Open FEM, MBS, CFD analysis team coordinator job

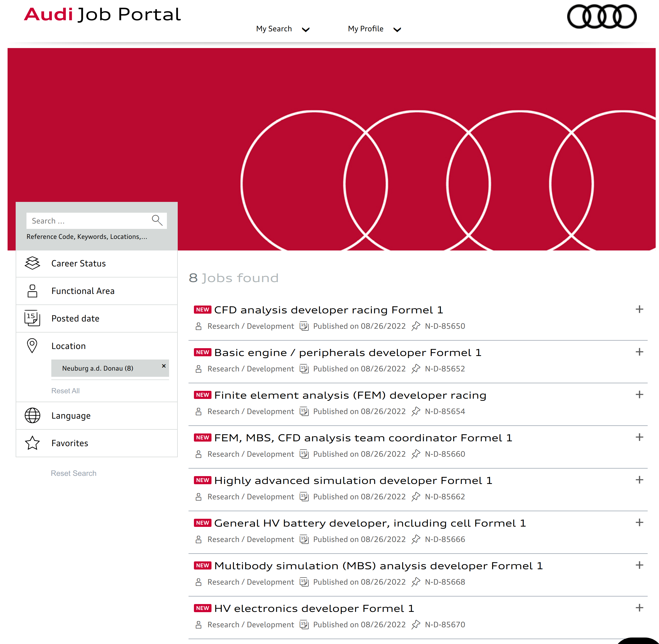[363, 438]
